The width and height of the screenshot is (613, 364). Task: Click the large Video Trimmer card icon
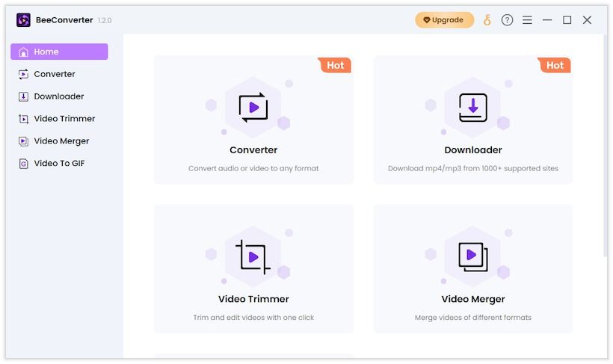[x=253, y=257]
